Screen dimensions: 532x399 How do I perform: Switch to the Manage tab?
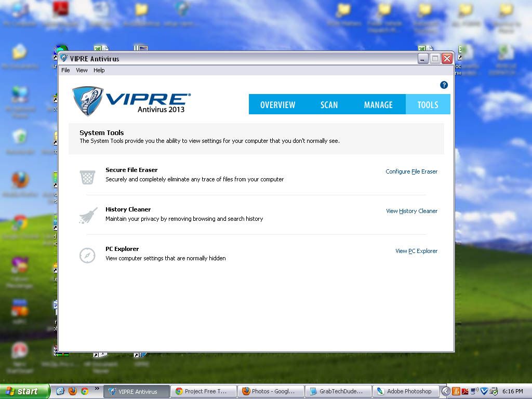point(378,104)
